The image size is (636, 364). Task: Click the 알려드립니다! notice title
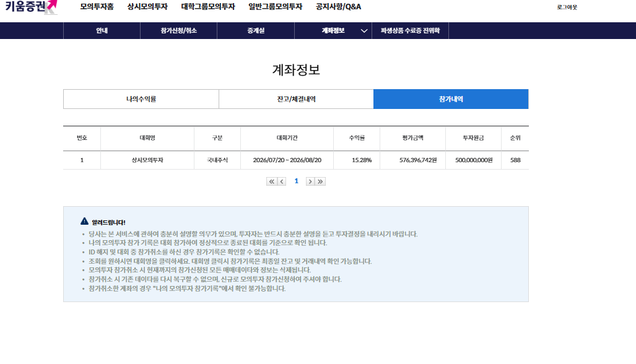click(x=108, y=222)
